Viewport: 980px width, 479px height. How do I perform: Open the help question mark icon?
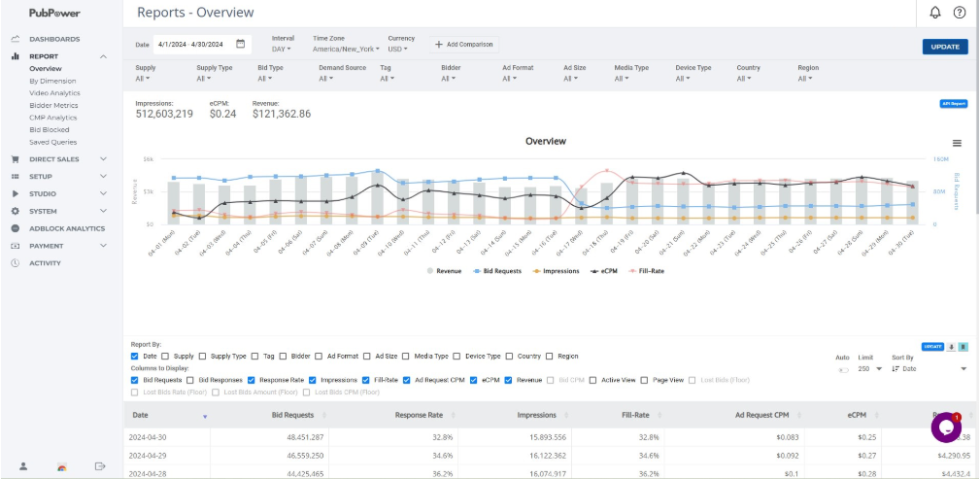pyautogui.click(x=960, y=13)
